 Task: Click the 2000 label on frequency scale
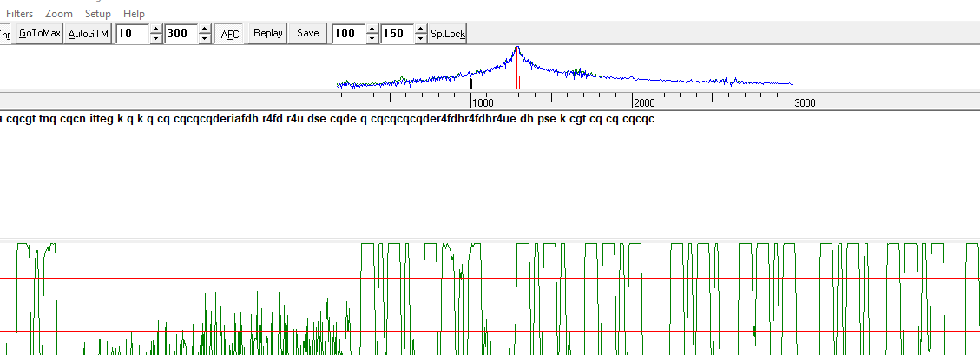tap(644, 103)
